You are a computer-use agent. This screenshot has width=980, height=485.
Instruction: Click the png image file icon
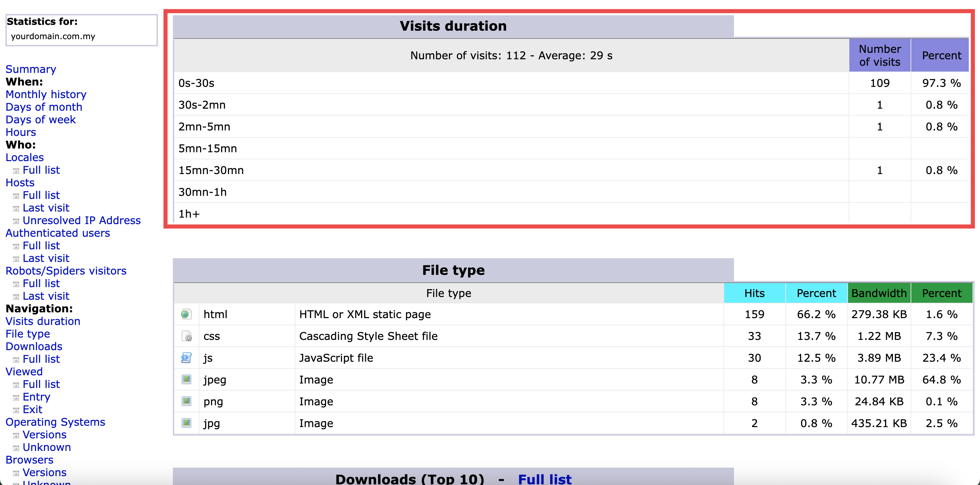point(186,401)
